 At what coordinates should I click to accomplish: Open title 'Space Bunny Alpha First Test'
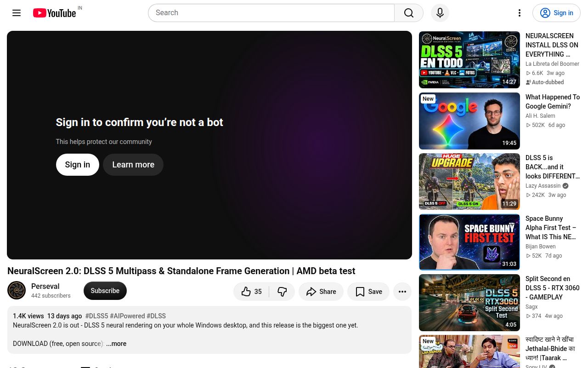click(551, 228)
